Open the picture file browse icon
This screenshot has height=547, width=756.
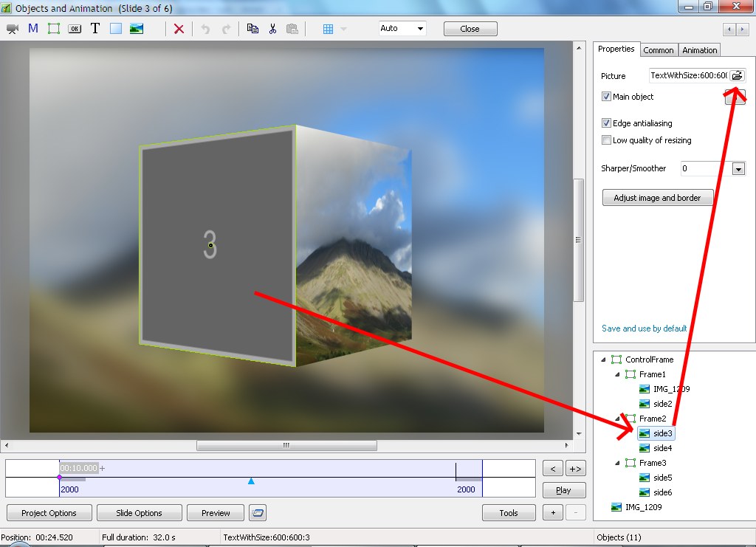[x=736, y=76]
